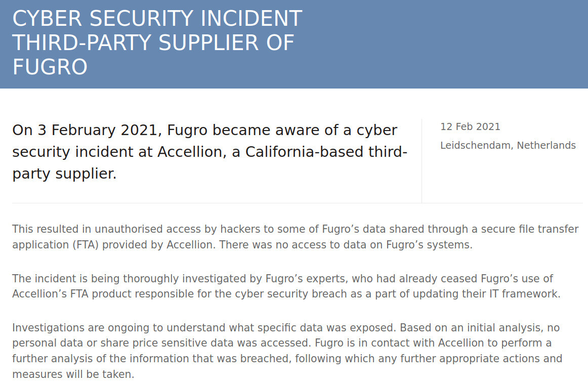Click the 'Leidschendam, Netherlands' location text
Viewport: 588px width, 385px height.
coord(508,145)
